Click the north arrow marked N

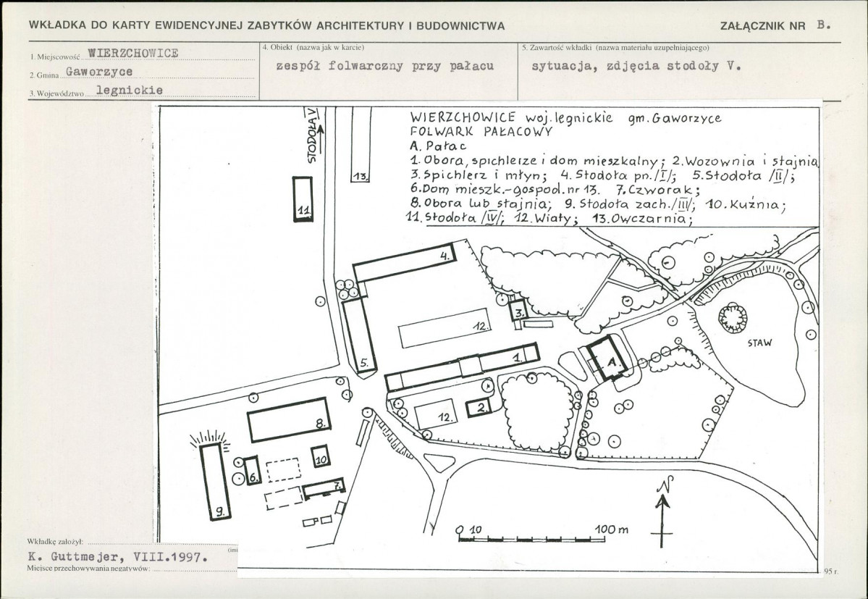663,512
